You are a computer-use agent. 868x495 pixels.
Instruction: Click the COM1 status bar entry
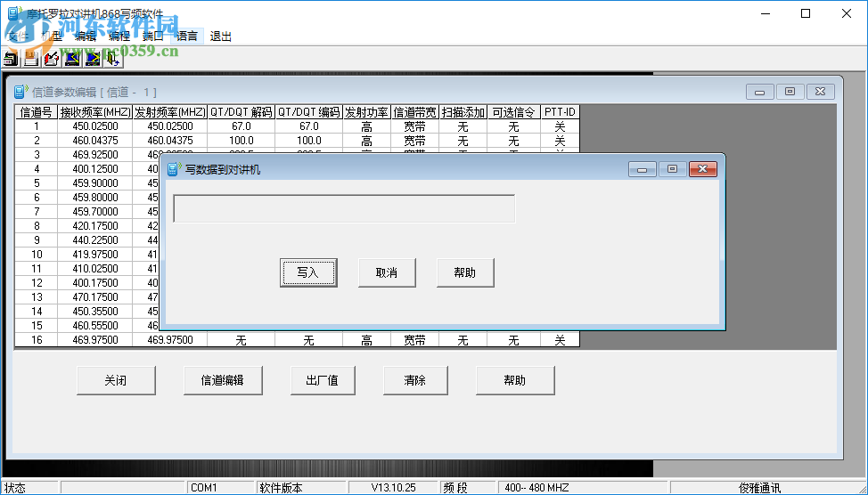pos(220,488)
